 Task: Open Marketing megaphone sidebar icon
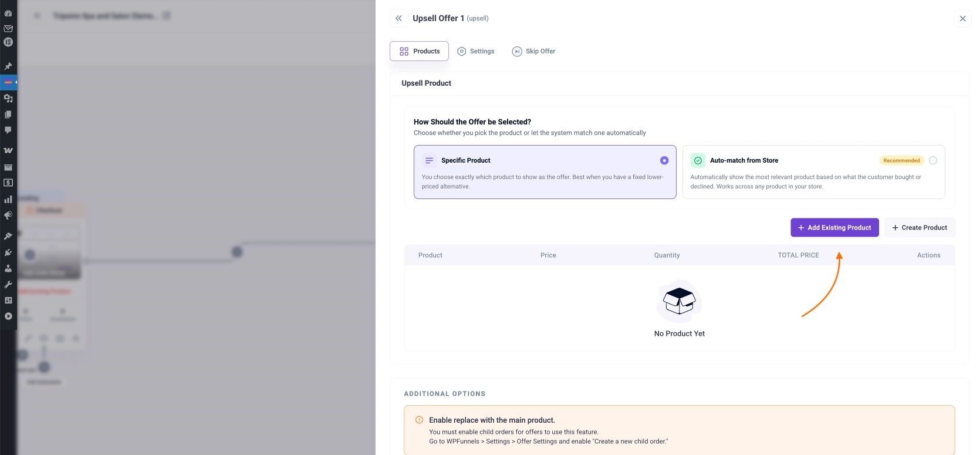[x=8, y=215]
